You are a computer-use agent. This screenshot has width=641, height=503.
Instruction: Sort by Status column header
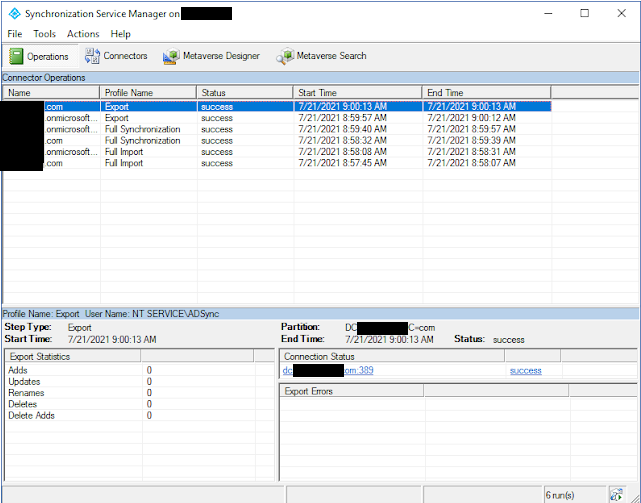point(245,92)
